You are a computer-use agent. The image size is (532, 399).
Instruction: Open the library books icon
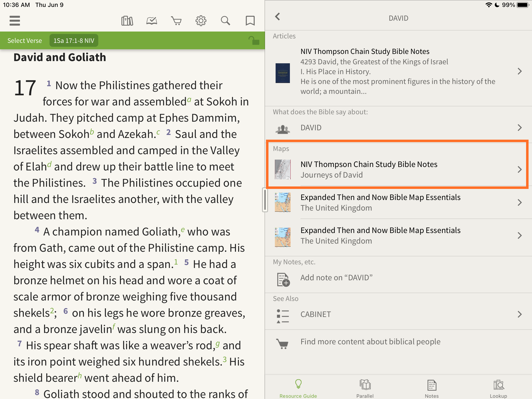click(127, 21)
